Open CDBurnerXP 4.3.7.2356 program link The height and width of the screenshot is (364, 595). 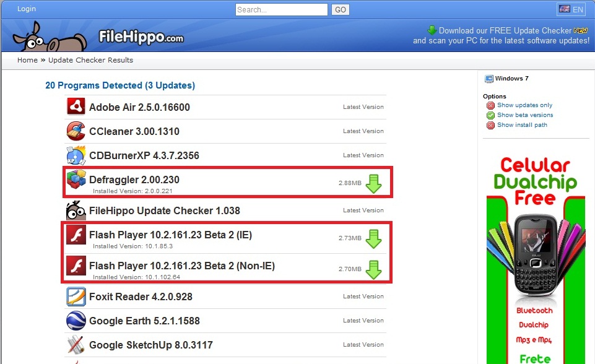(144, 155)
